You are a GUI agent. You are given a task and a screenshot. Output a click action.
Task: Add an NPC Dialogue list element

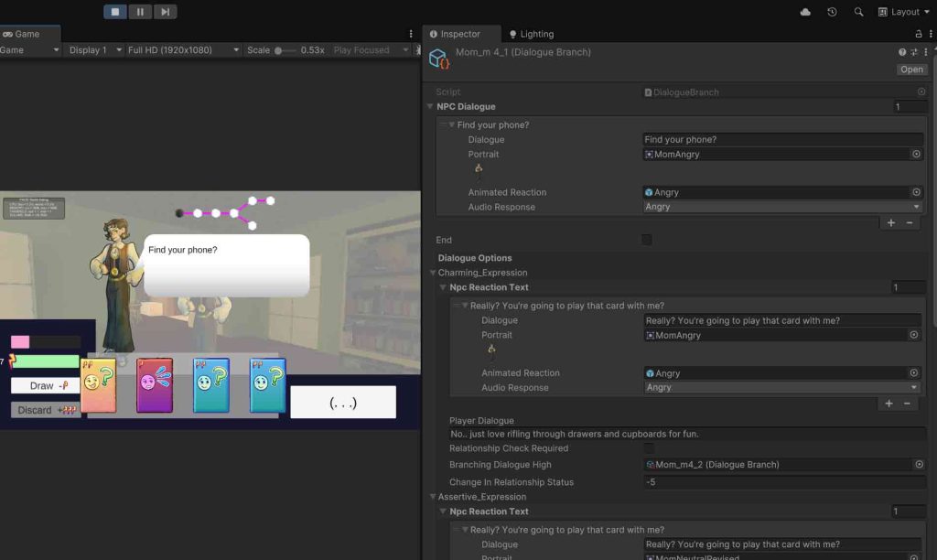890,223
